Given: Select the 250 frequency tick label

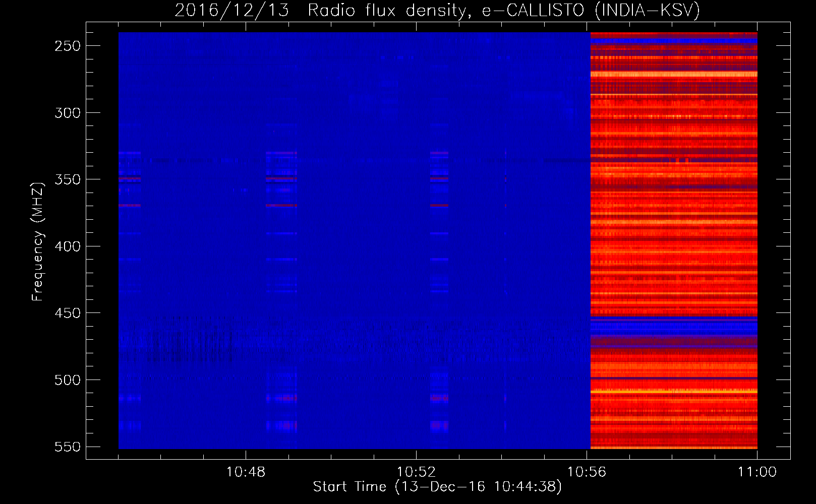Looking at the screenshot, I should click(68, 46).
